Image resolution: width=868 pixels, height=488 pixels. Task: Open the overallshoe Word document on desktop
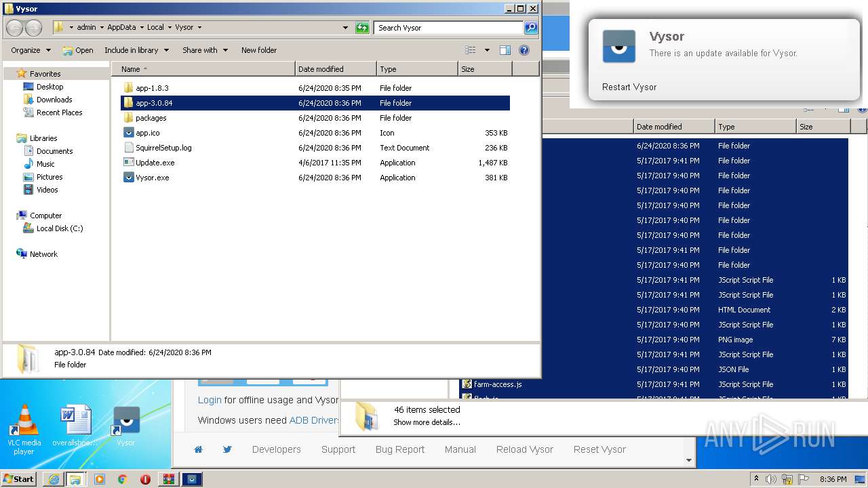coord(75,426)
